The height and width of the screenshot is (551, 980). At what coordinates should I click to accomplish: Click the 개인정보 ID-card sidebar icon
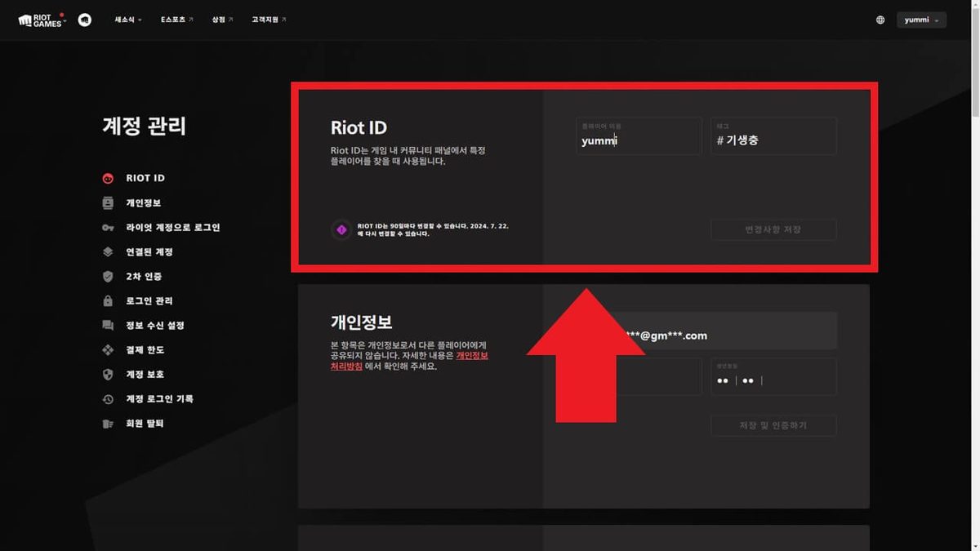(x=108, y=202)
